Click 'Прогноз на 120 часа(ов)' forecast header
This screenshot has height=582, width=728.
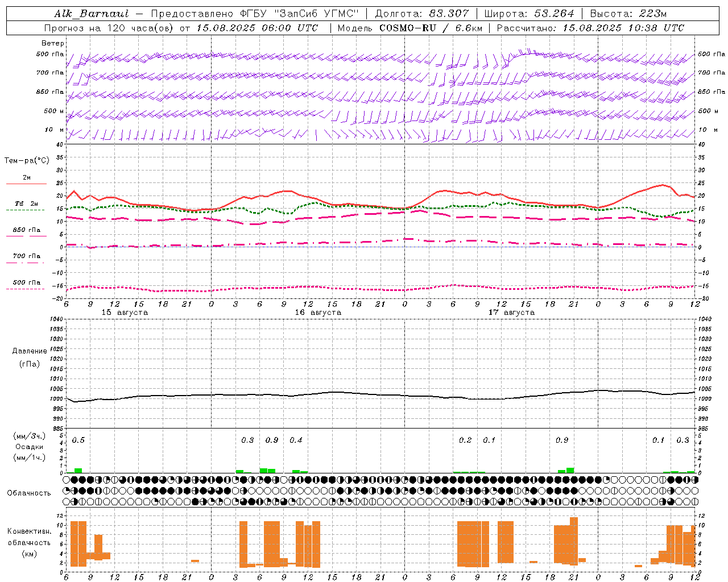click(109, 28)
